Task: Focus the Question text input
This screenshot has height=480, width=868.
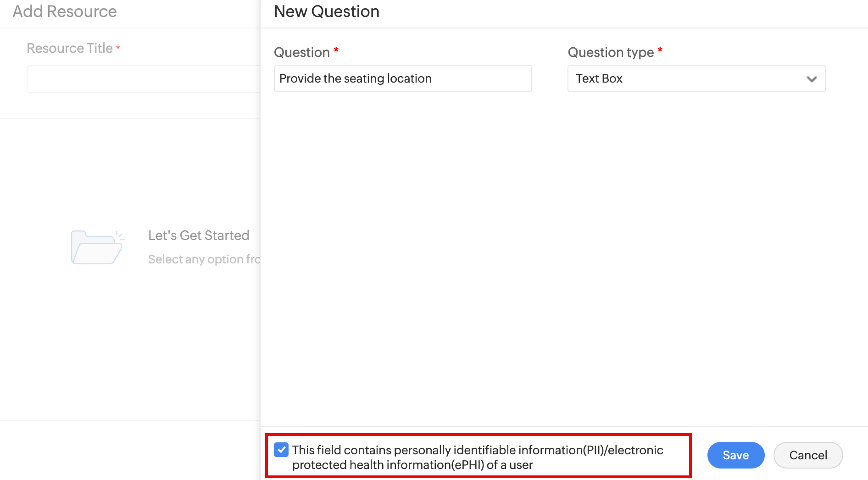Action: 402,78
